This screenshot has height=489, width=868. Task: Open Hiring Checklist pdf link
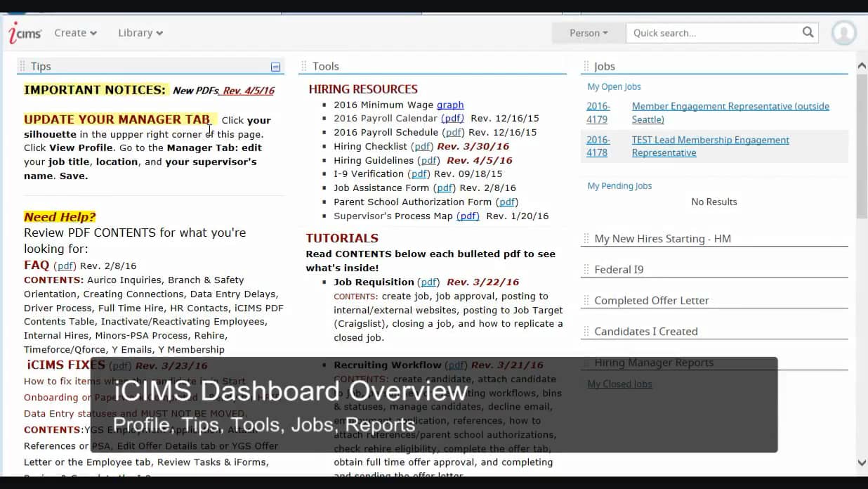(x=422, y=146)
